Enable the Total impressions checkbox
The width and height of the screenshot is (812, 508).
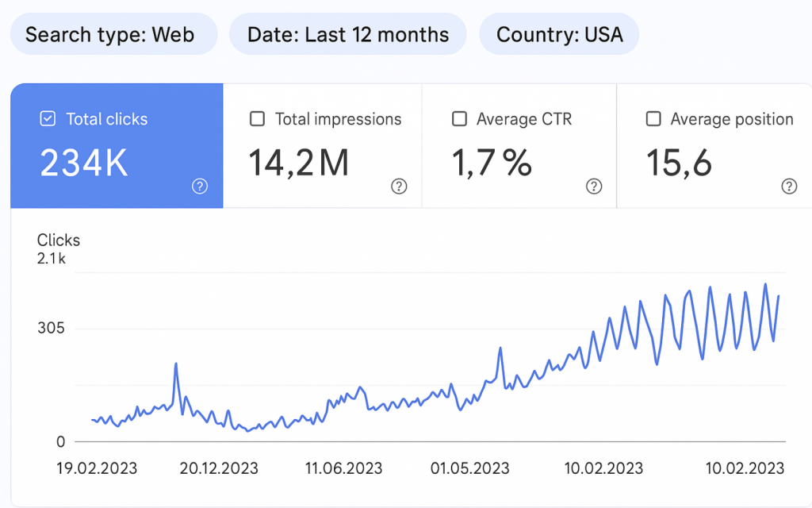(x=257, y=119)
